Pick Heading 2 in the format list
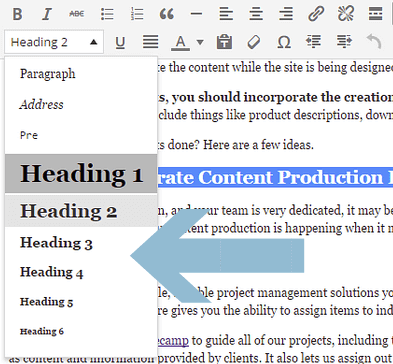 pos(81,211)
